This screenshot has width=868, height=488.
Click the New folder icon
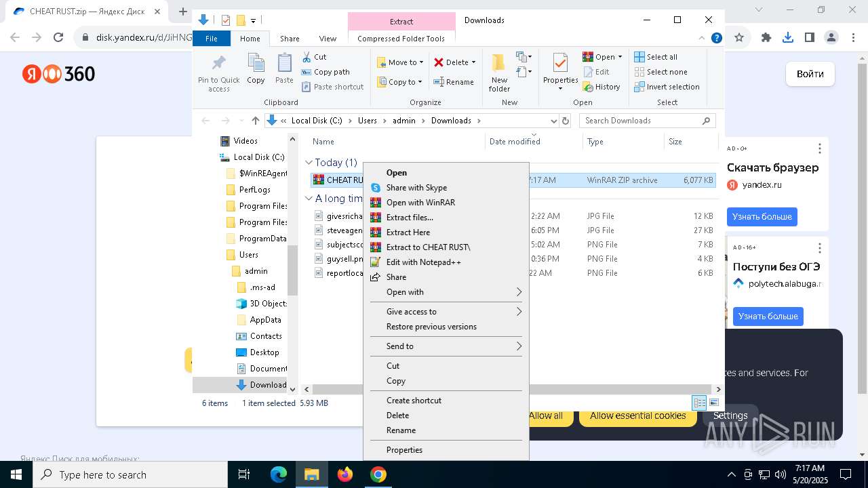[x=499, y=63]
